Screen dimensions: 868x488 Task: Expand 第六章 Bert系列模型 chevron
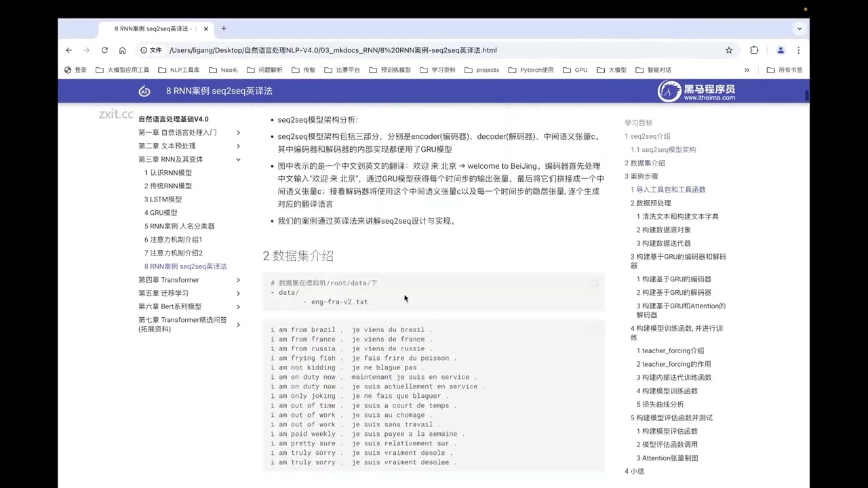point(238,306)
